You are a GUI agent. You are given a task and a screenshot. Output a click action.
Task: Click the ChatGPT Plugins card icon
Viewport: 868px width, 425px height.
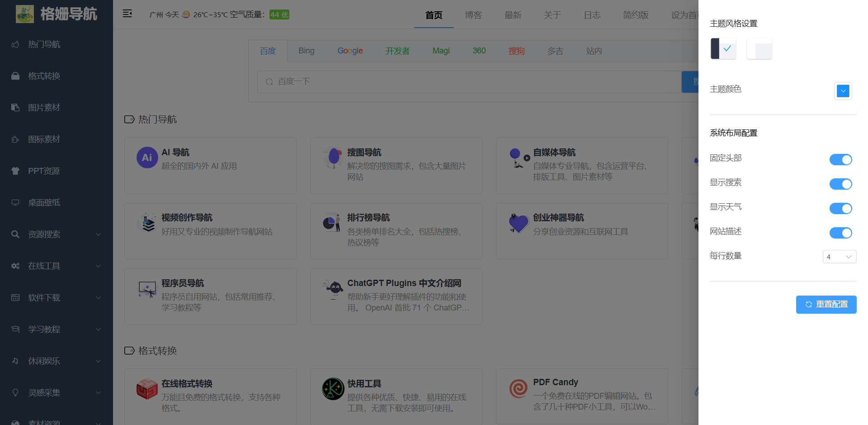[x=333, y=288]
